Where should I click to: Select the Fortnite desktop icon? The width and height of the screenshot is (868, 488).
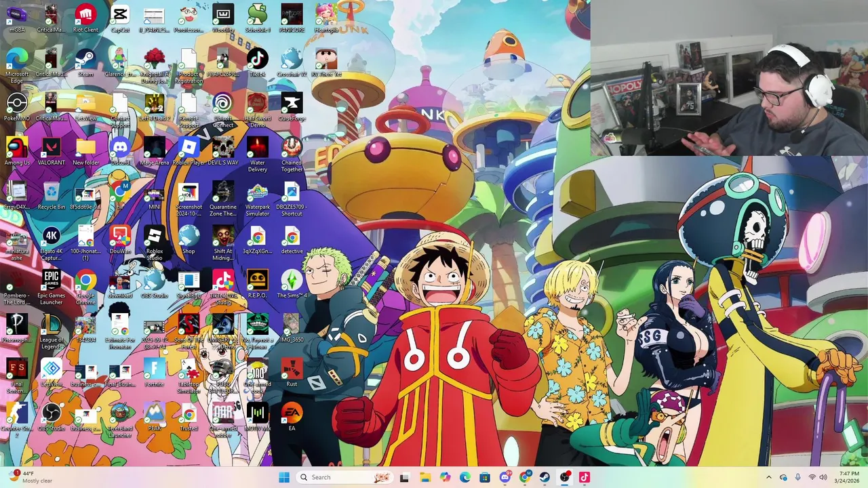tap(155, 373)
